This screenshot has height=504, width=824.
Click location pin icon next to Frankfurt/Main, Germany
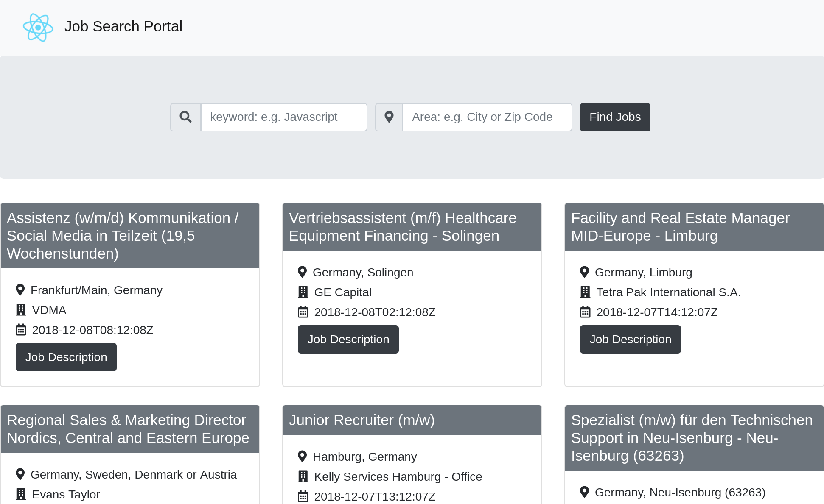pos(20,290)
